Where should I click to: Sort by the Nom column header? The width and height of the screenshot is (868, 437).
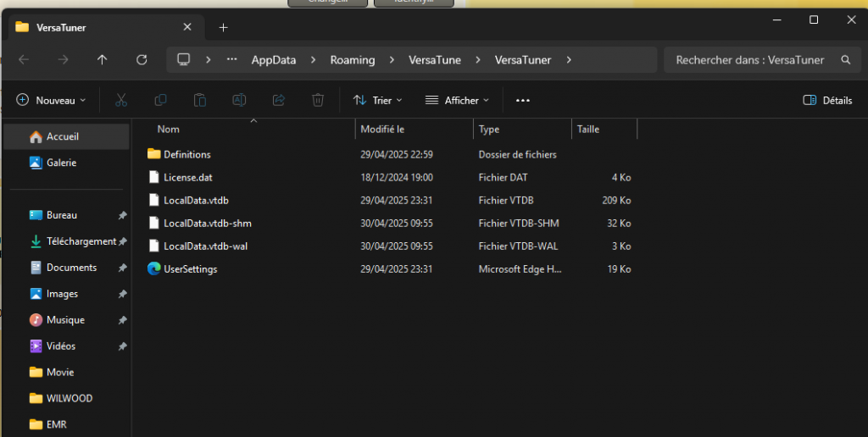click(x=169, y=129)
